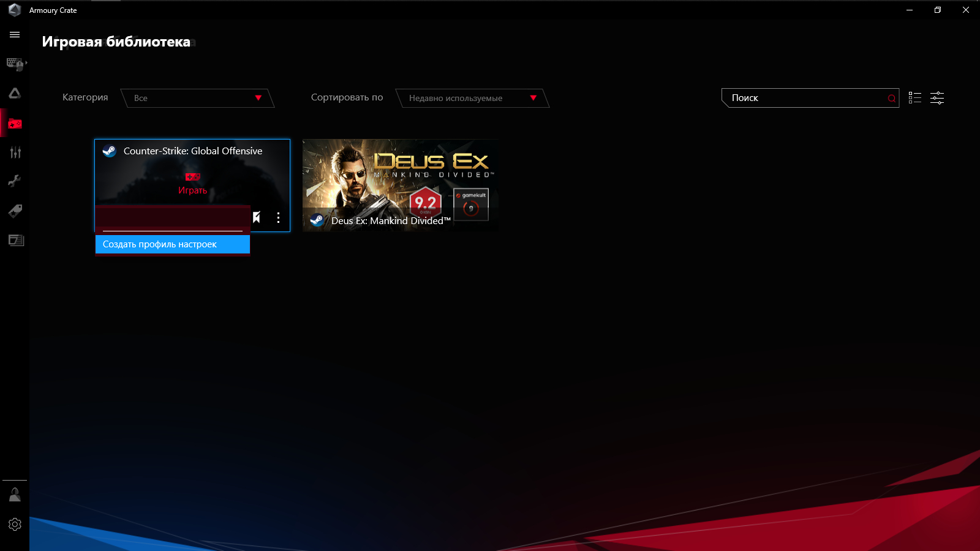This screenshot has height=551, width=980.
Task: Click the tag icon on Counter-Strike card
Action: point(257,217)
